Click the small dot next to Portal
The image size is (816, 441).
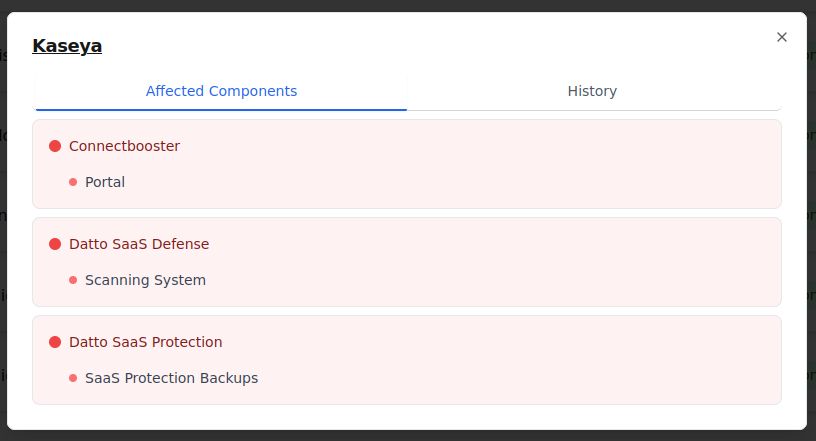pos(73,182)
